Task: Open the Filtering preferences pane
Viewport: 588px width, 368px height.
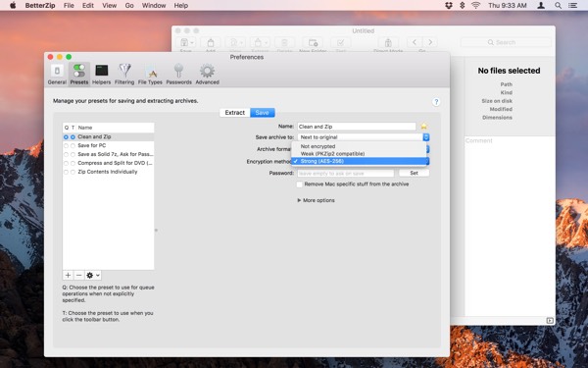Action: [x=124, y=74]
